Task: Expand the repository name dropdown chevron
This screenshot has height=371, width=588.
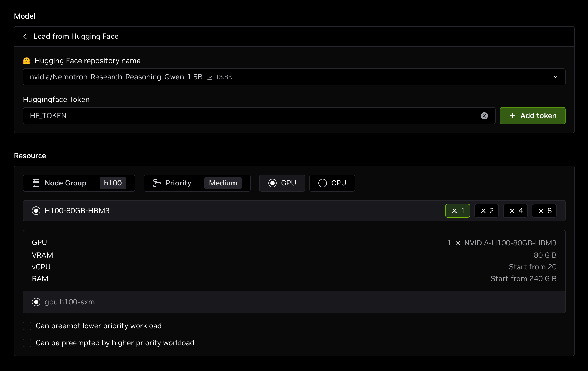Action: [x=555, y=77]
